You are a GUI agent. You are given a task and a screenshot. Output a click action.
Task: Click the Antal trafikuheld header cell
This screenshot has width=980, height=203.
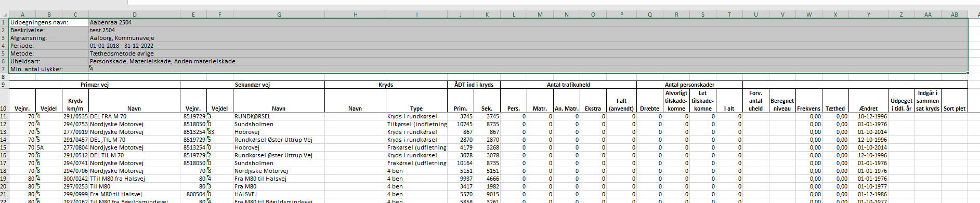tap(568, 85)
